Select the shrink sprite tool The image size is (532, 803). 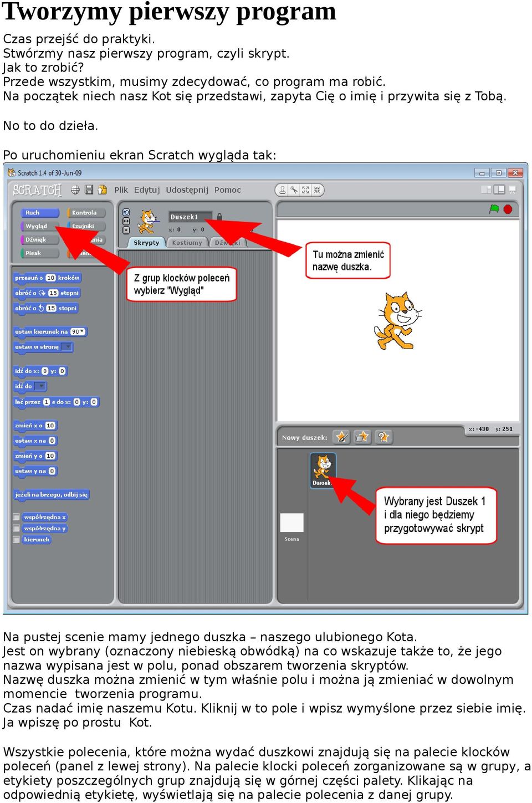[317, 190]
